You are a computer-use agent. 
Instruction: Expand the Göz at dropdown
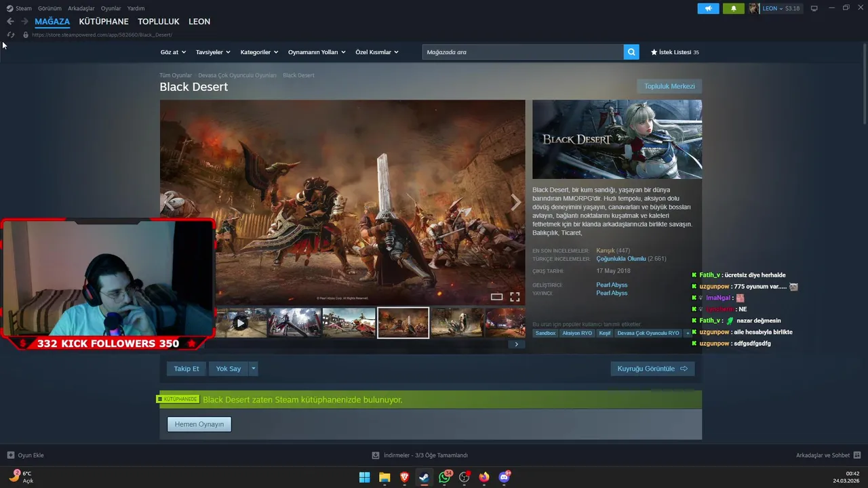click(173, 52)
